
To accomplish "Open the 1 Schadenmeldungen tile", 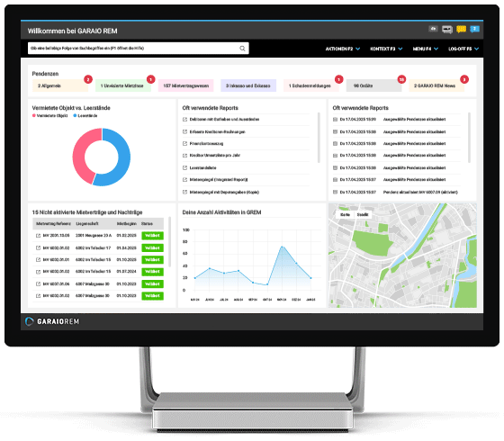I will pyautogui.click(x=311, y=85).
